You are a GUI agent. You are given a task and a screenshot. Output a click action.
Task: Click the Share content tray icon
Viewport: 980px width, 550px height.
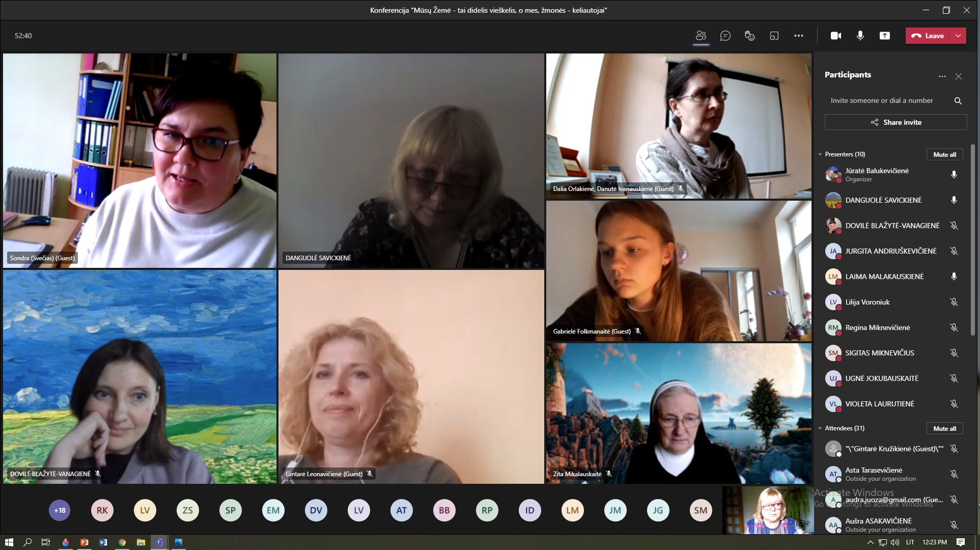[x=885, y=36]
